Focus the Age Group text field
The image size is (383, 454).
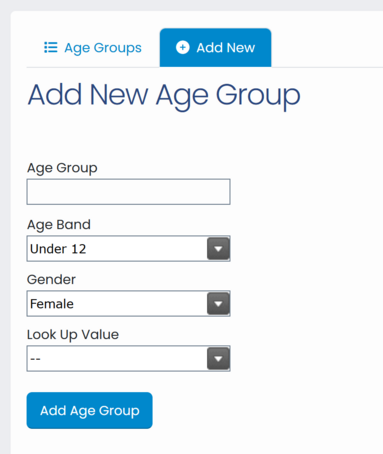pos(128,192)
